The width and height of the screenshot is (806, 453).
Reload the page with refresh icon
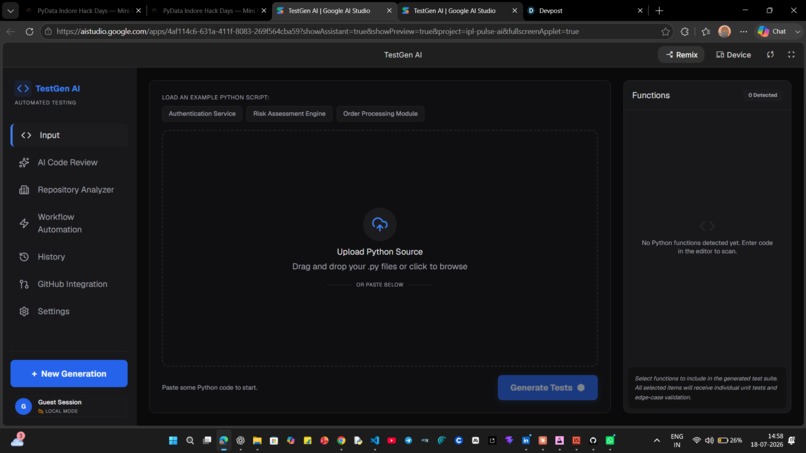29,31
